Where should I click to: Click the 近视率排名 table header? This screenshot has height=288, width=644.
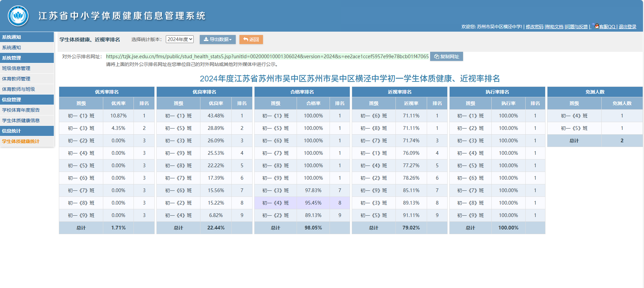(x=400, y=92)
